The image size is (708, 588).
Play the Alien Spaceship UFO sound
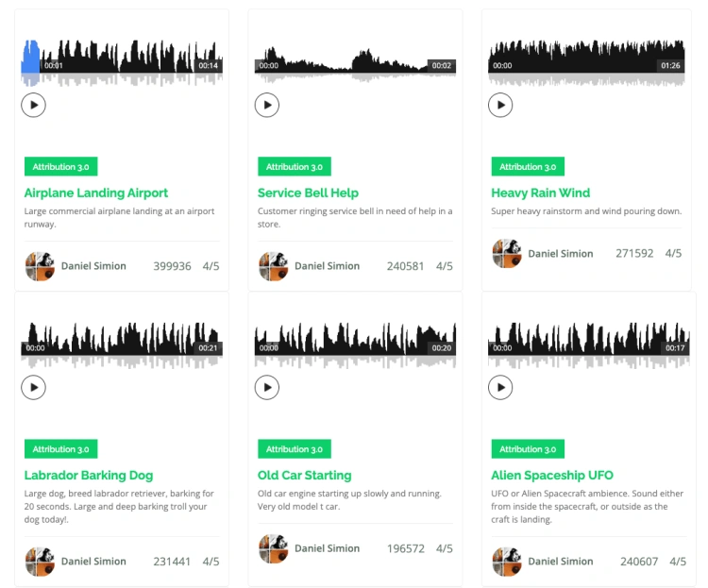(x=500, y=388)
